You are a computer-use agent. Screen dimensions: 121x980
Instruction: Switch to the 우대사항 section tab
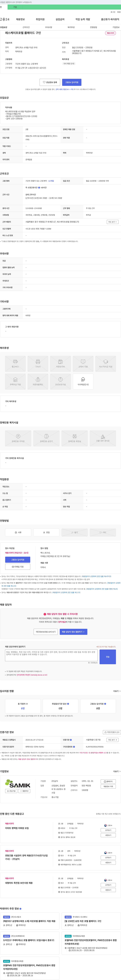click(x=49, y=27)
